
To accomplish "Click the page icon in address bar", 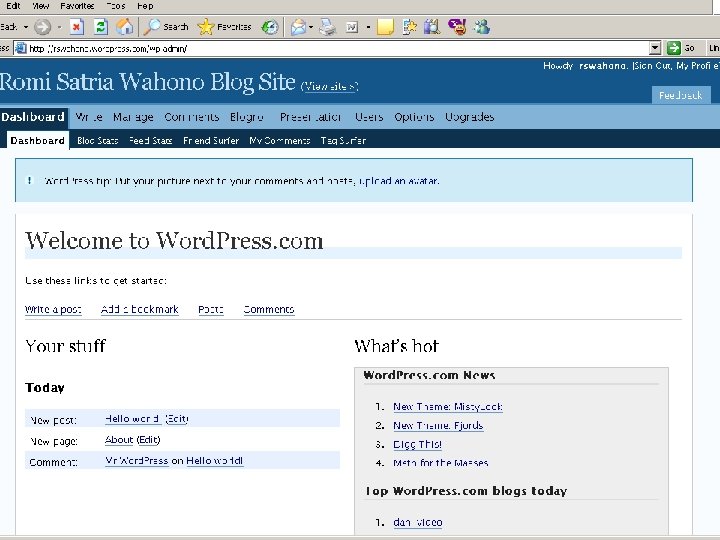I will tap(21, 48).
